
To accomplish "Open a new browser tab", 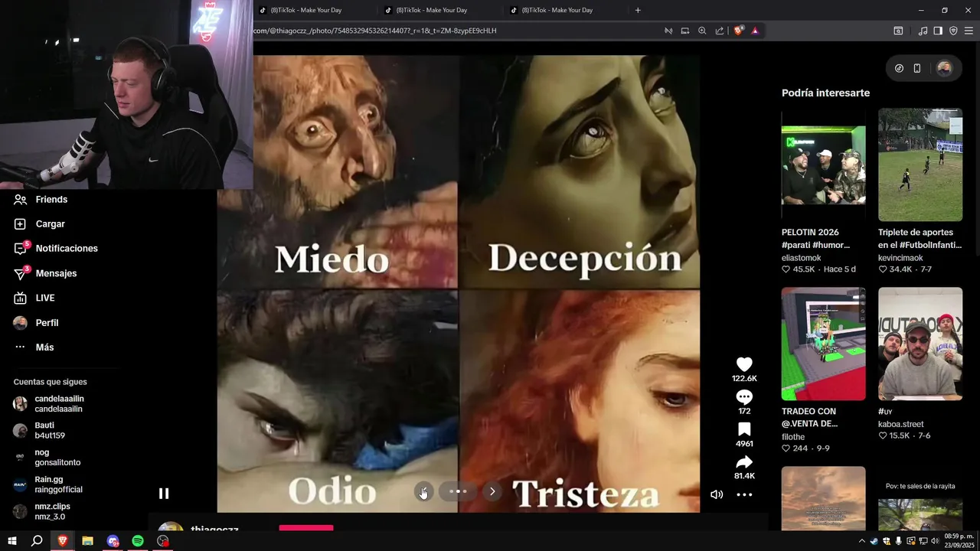I will tap(638, 10).
